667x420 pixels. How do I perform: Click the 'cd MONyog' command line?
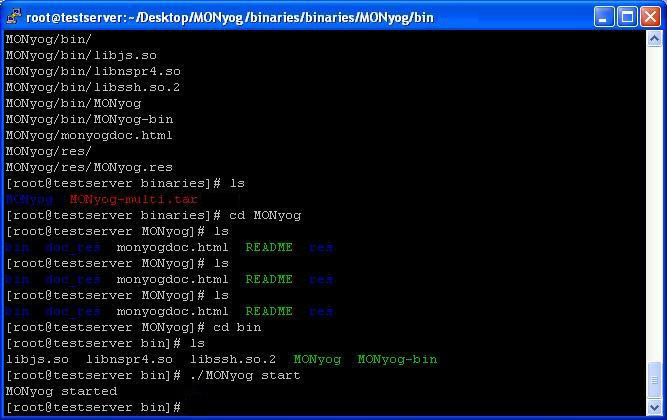click(x=153, y=215)
